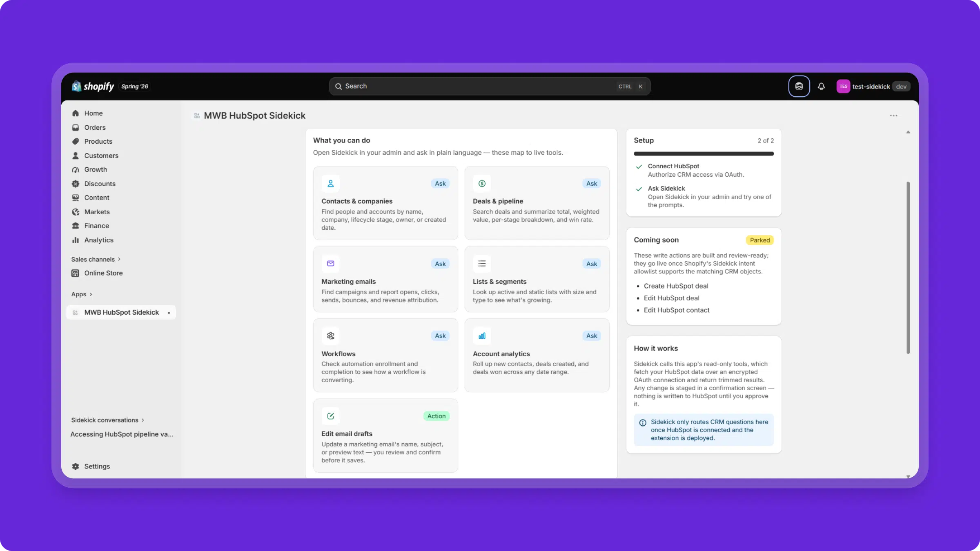Screen dimensions: 980x551
Task: Click the app icon beside page title
Action: (x=197, y=116)
